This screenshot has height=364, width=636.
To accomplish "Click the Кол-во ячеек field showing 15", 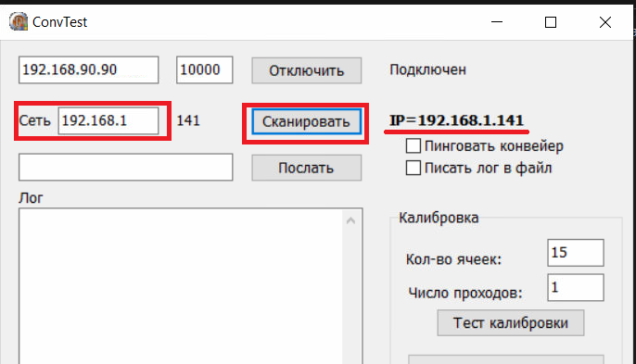I will click(576, 253).
